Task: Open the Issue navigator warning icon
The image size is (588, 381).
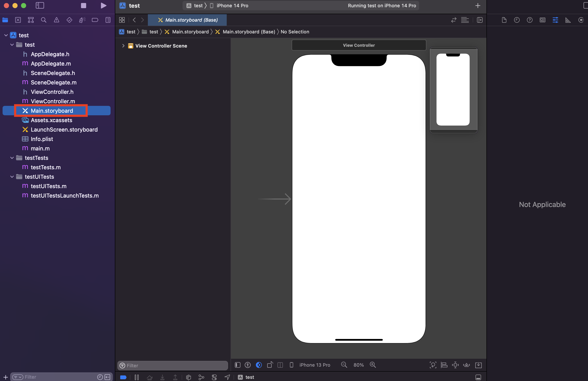Action: [x=57, y=20]
